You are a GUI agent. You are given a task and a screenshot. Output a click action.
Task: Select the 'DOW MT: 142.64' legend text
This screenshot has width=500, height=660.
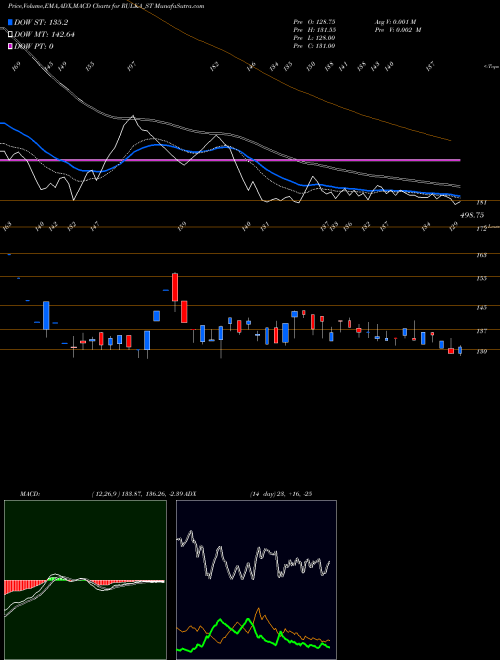(x=45, y=35)
